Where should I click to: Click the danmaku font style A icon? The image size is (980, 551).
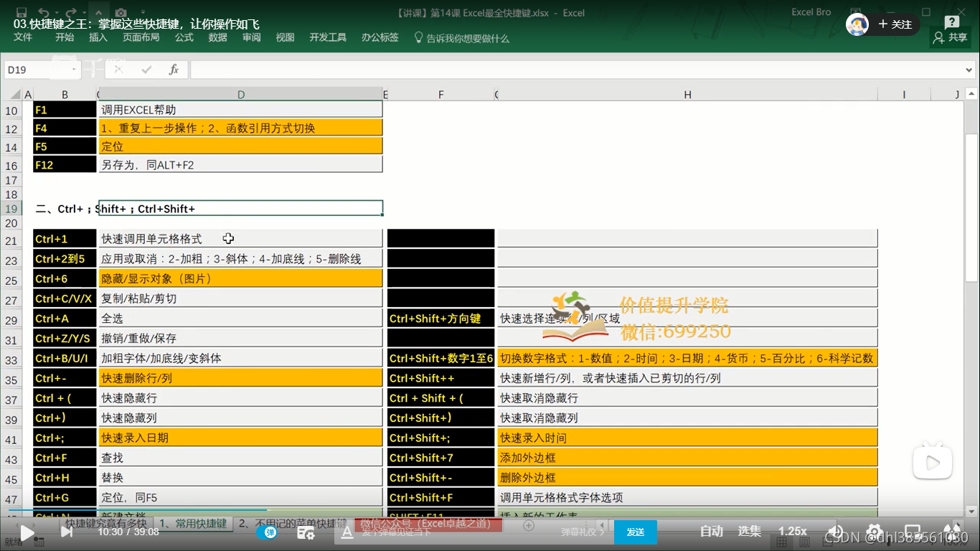[x=347, y=532]
